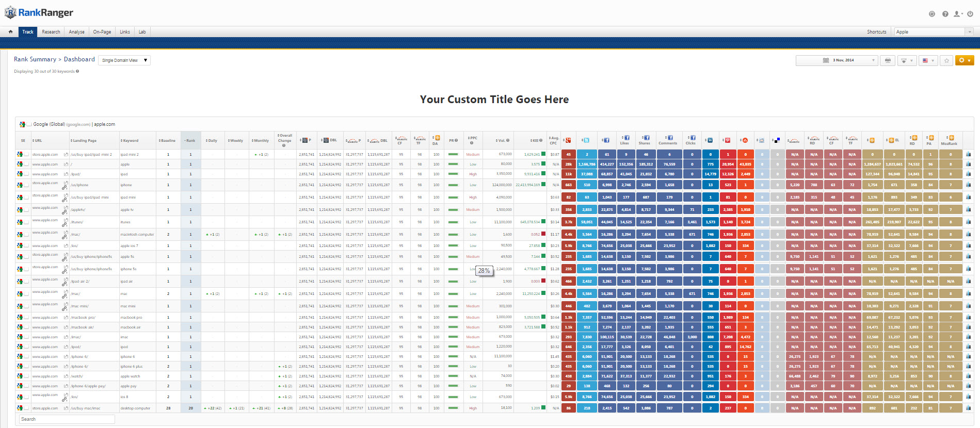Open the On-Page tab
This screenshot has width=980, height=428.
(102, 32)
